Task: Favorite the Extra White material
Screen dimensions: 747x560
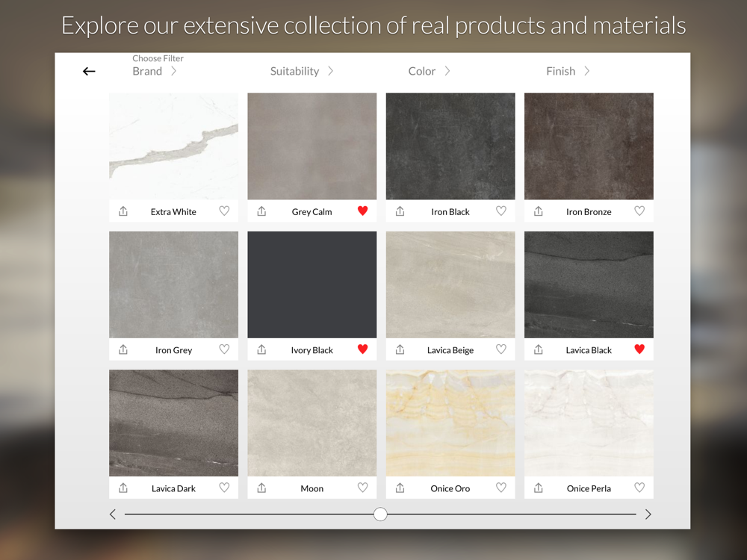Action: (x=224, y=211)
